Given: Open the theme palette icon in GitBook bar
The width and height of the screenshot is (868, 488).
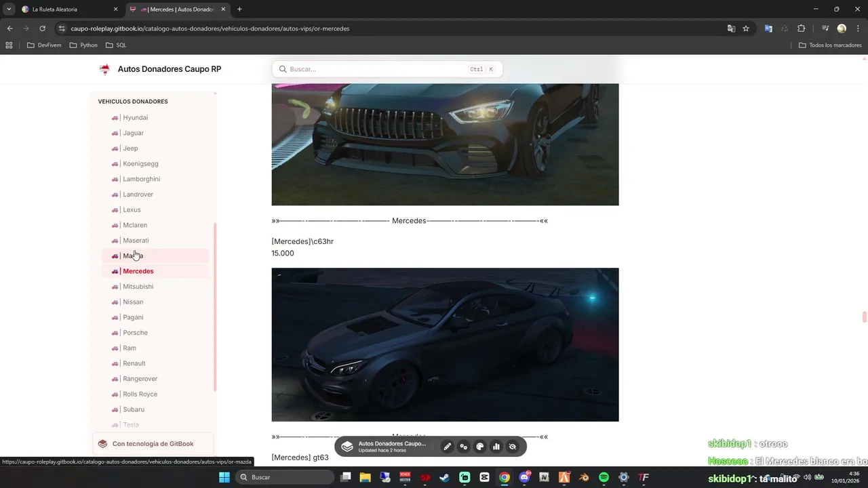Looking at the screenshot, I should point(480,447).
